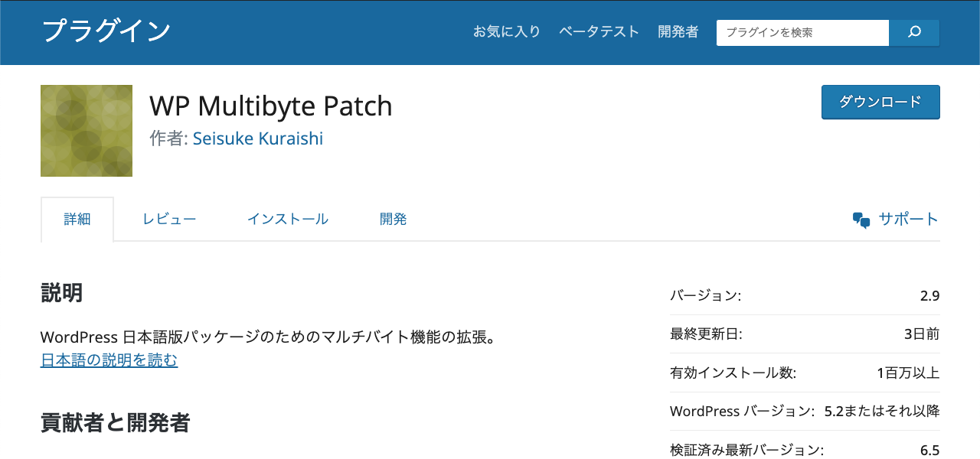Viewport: 980px width, 459px height.
Task: Open author link Seisuke Kuraishi
Action: [258, 138]
